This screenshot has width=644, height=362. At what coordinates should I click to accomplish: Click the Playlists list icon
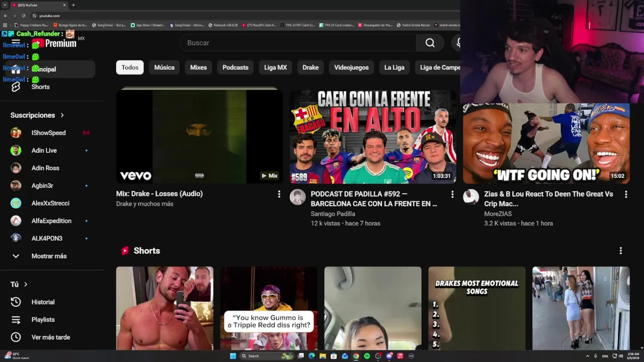pyautogui.click(x=16, y=320)
